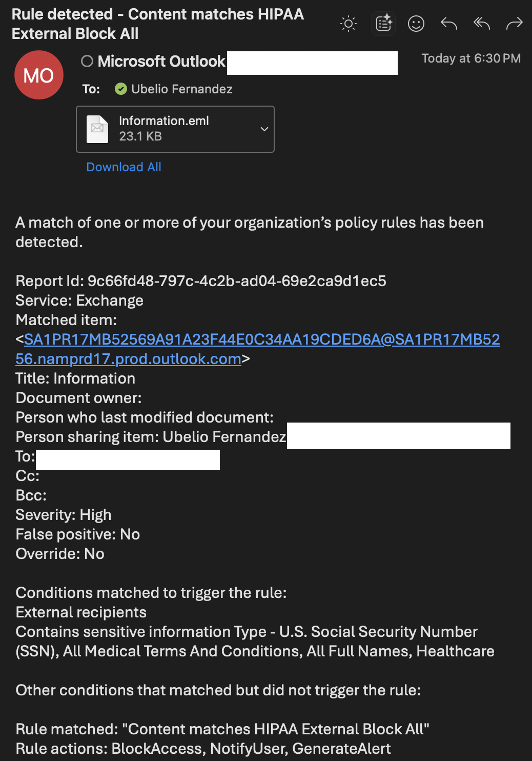Viewport: 532px width, 761px height.
Task: Click the green check beside Ubelio Fernandez
Action: (121, 89)
